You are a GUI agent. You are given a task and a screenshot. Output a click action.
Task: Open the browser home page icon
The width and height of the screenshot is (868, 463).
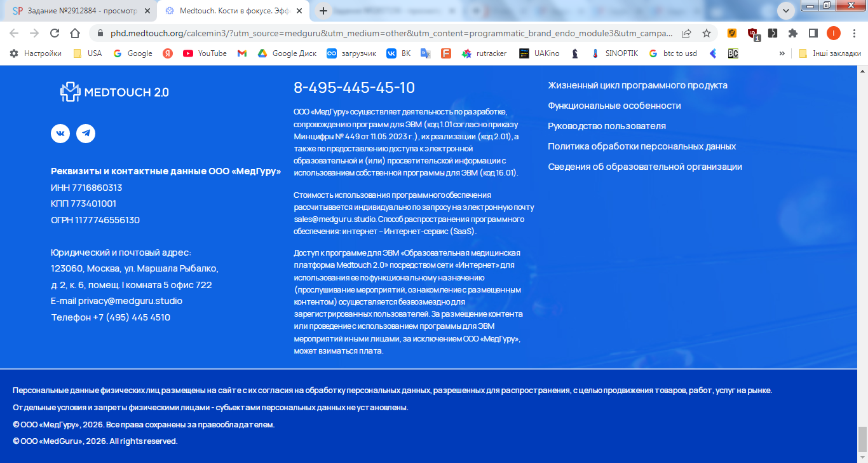click(75, 33)
